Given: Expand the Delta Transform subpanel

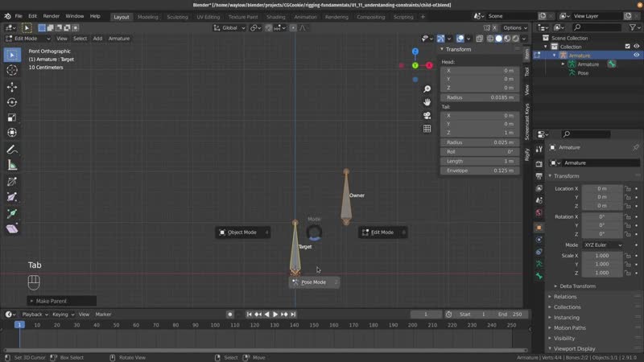Looking at the screenshot, I should (x=577, y=286).
